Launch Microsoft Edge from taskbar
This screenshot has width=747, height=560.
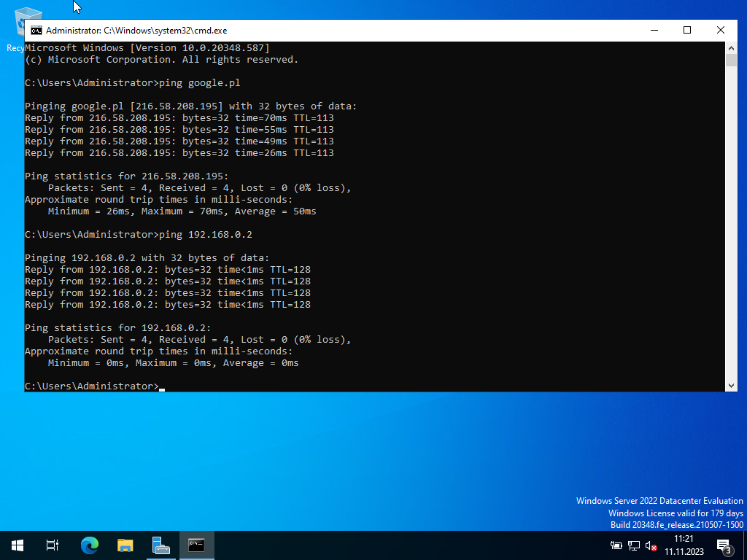click(x=90, y=545)
